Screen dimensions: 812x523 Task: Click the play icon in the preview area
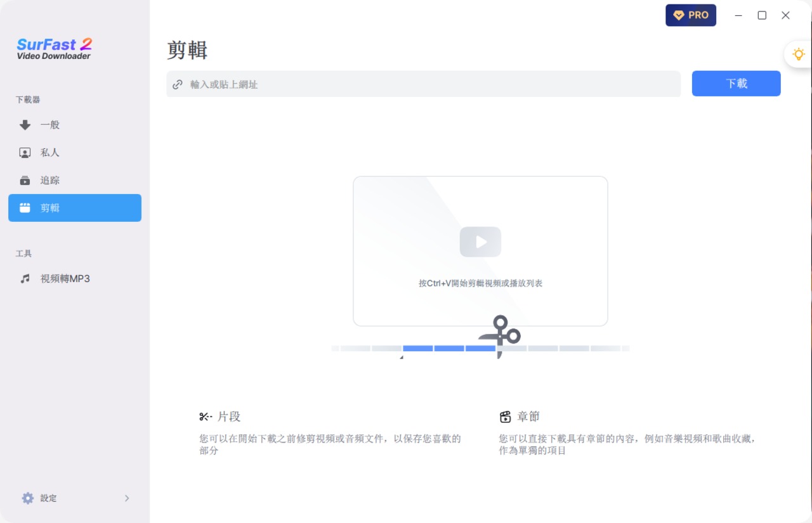pyautogui.click(x=480, y=242)
